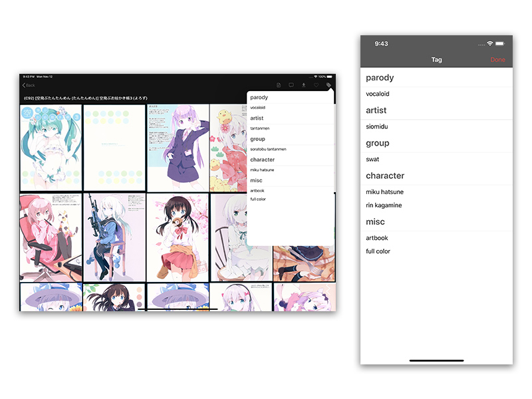Tap the vocaloid tag on the phone
532x399 pixels.
point(378,94)
